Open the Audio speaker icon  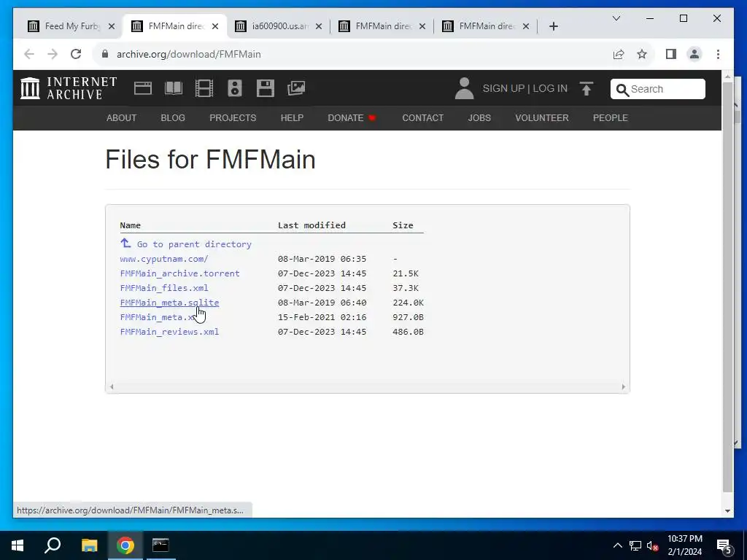(x=235, y=88)
